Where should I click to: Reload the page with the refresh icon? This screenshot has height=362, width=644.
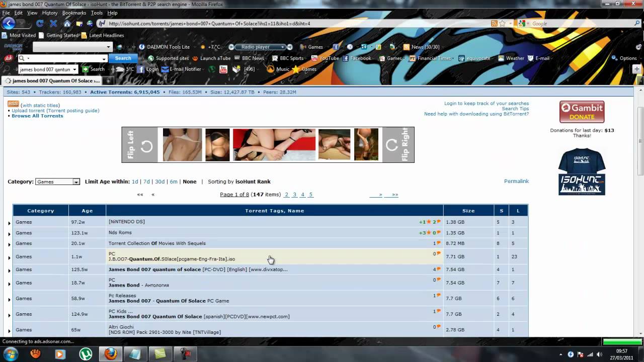[x=40, y=24]
